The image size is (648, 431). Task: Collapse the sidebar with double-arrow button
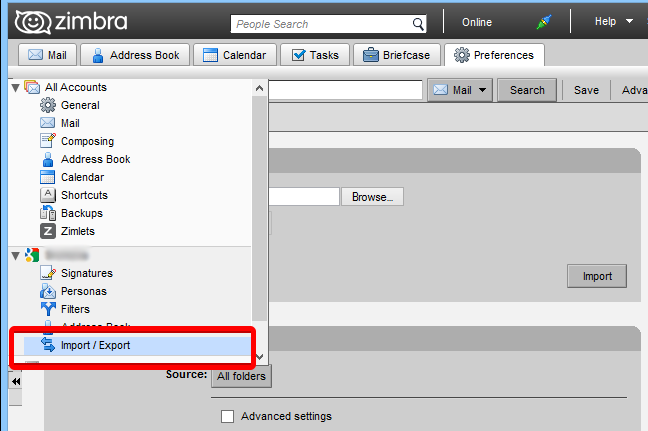[x=16, y=381]
